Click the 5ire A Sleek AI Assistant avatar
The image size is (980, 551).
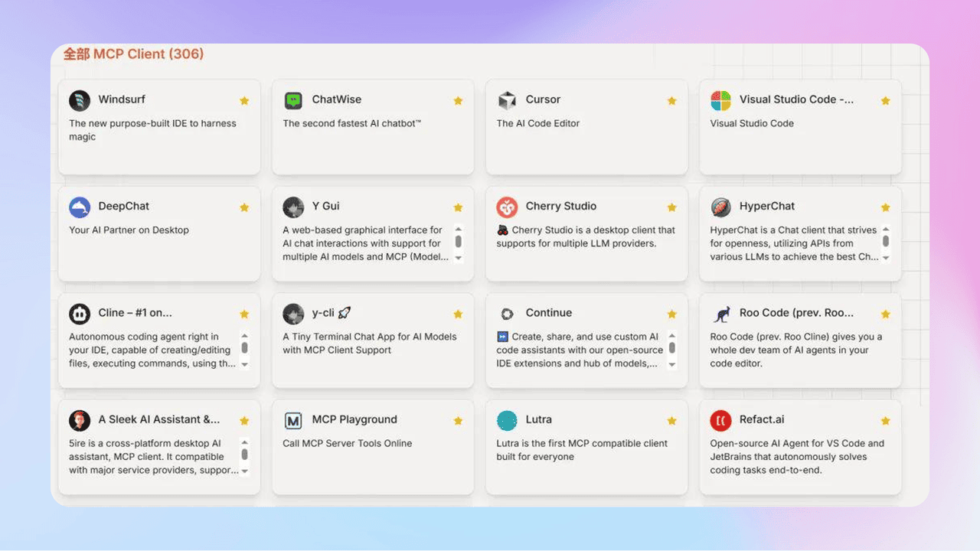(80, 420)
